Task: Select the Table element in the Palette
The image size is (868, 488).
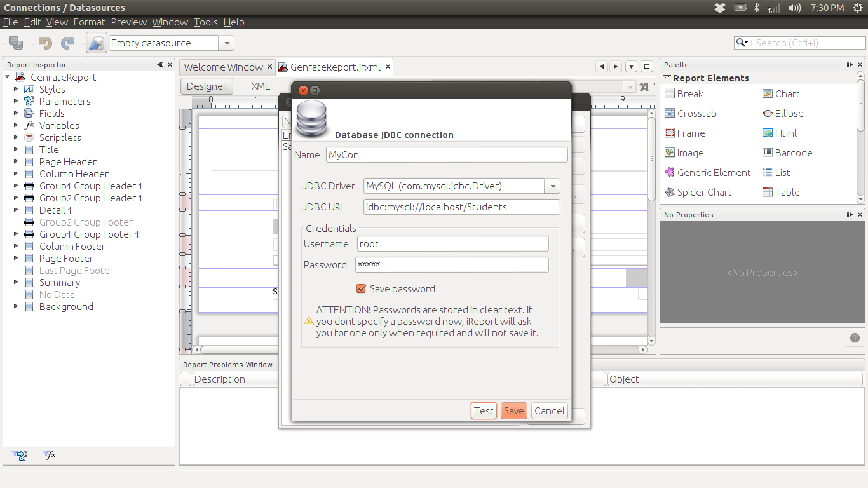Action: [786, 192]
